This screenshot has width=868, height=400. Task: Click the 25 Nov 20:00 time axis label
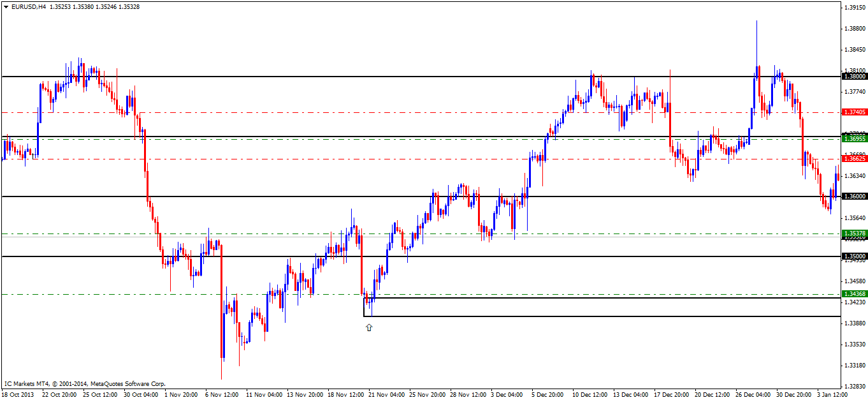pyautogui.click(x=426, y=395)
